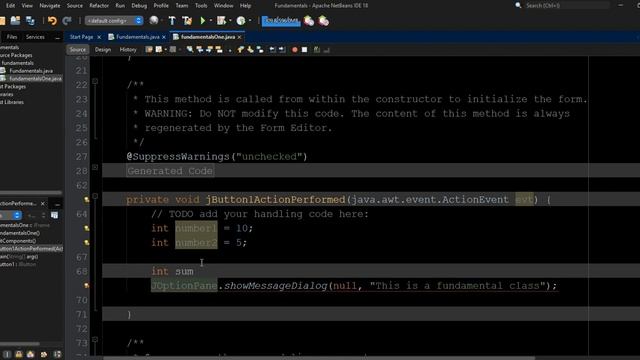This screenshot has height=360, width=640.
Task: Switch to the Design view button
Action: coord(103,49)
